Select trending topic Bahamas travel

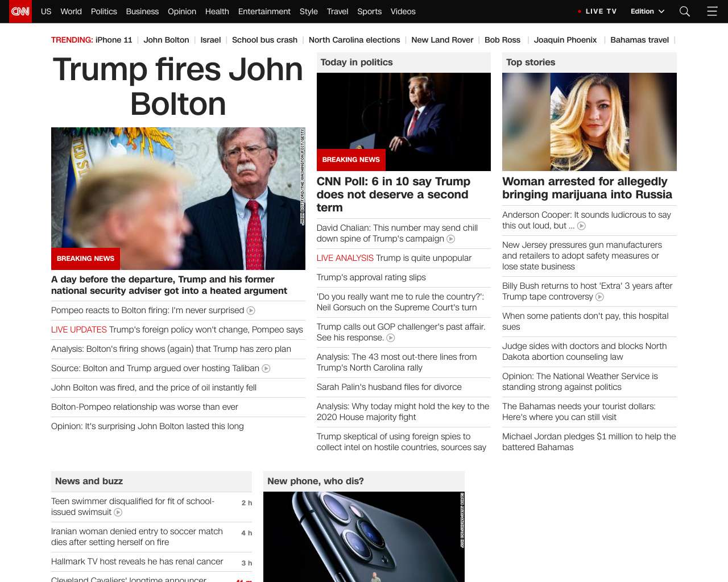click(639, 40)
